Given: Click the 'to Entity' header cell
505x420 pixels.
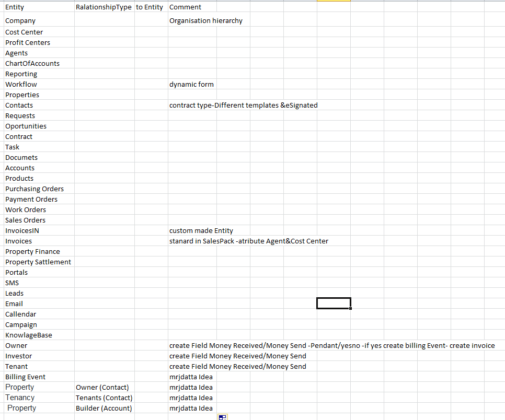Looking at the screenshot, I should click(150, 7).
